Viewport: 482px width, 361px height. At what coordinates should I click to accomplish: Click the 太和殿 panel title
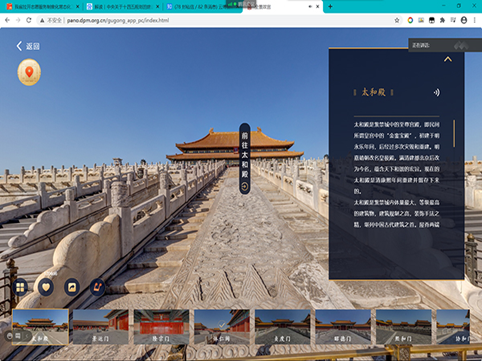(373, 92)
